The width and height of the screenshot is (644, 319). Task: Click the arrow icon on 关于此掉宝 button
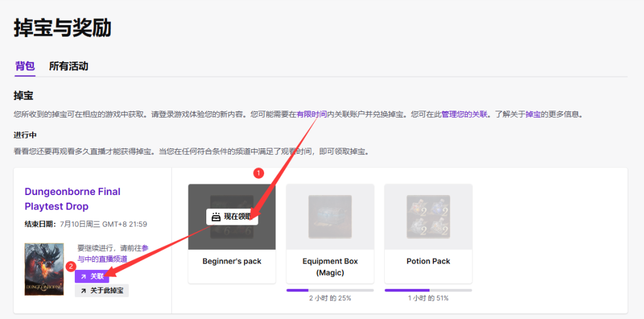(x=83, y=291)
